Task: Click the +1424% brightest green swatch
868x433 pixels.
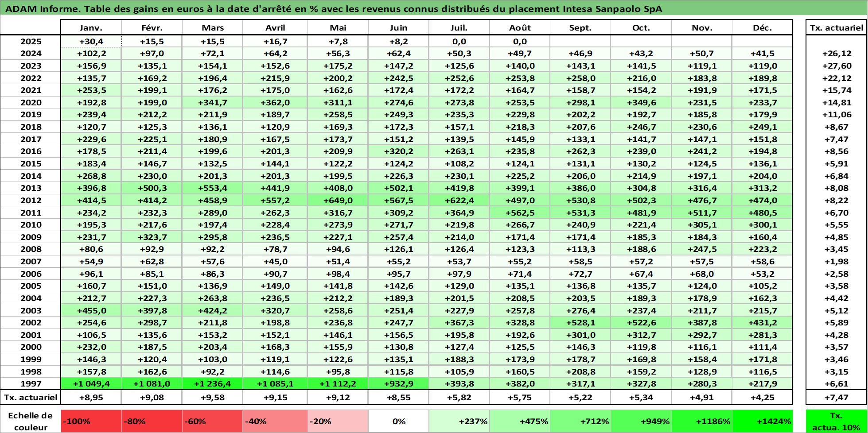Action: click(762, 421)
